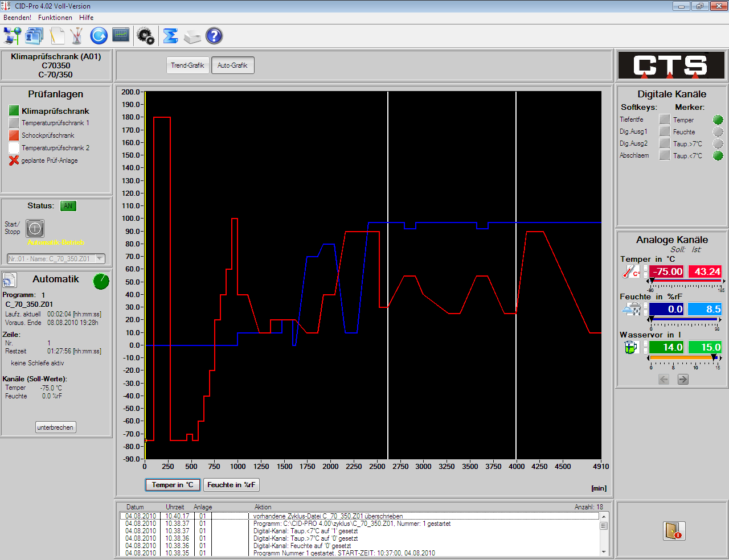
Task: Click the blue circular refresh arrow icon
Action: click(99, 36)
